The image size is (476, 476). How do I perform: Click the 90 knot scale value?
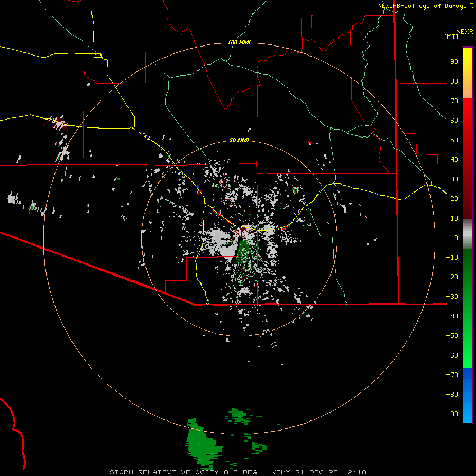click(454, 62)
